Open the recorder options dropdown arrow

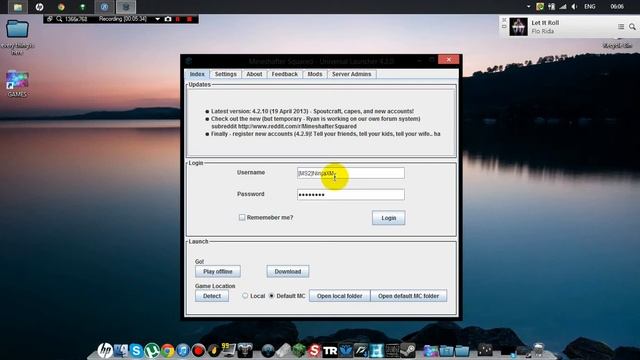[158, 19]
